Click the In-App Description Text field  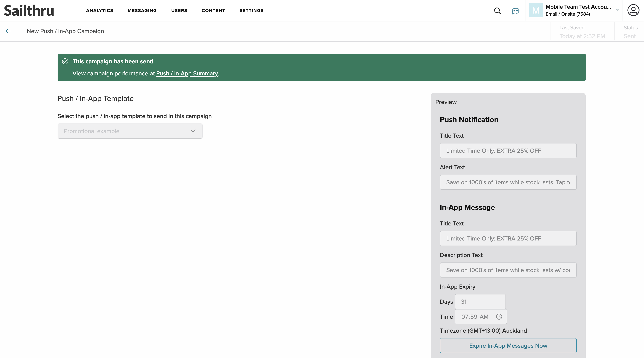[508, 270]
